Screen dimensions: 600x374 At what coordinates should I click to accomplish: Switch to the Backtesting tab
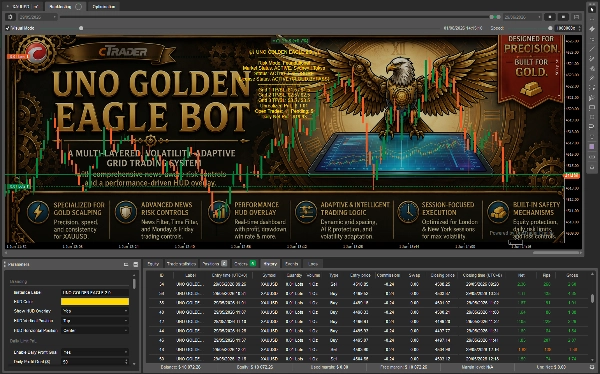[x=65, y=7]
